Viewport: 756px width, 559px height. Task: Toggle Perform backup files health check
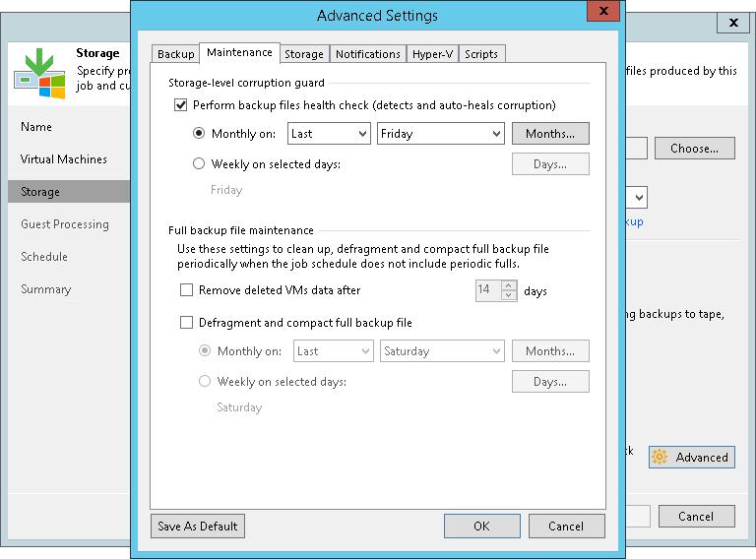[181, 105]
